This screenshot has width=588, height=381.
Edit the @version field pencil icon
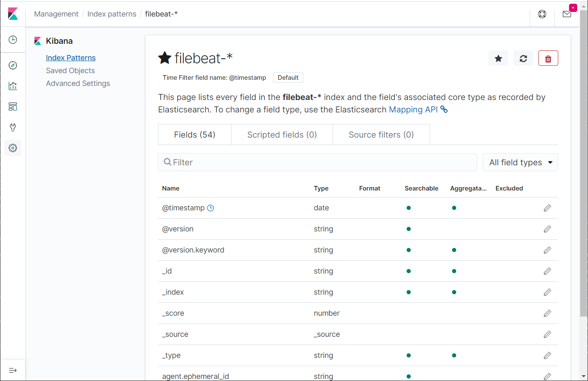548,229
